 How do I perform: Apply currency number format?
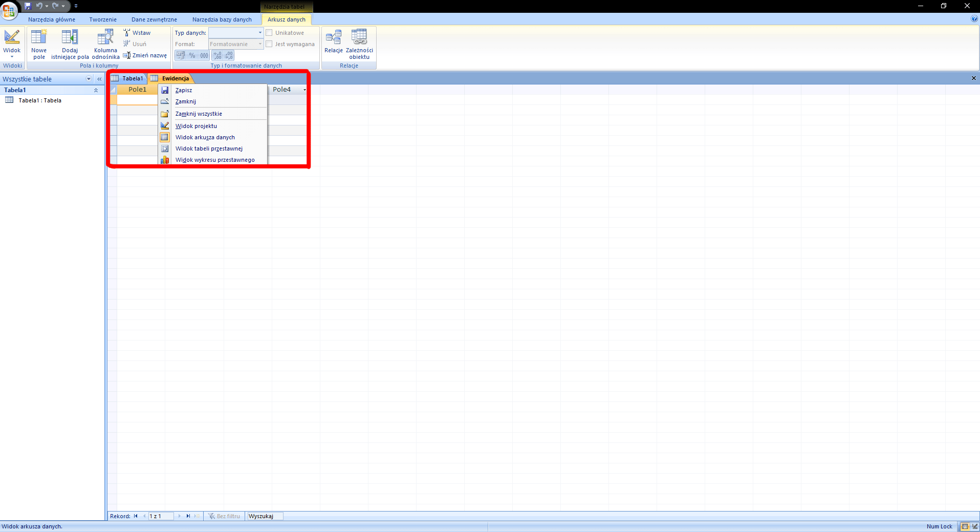[x=181, y=55]
